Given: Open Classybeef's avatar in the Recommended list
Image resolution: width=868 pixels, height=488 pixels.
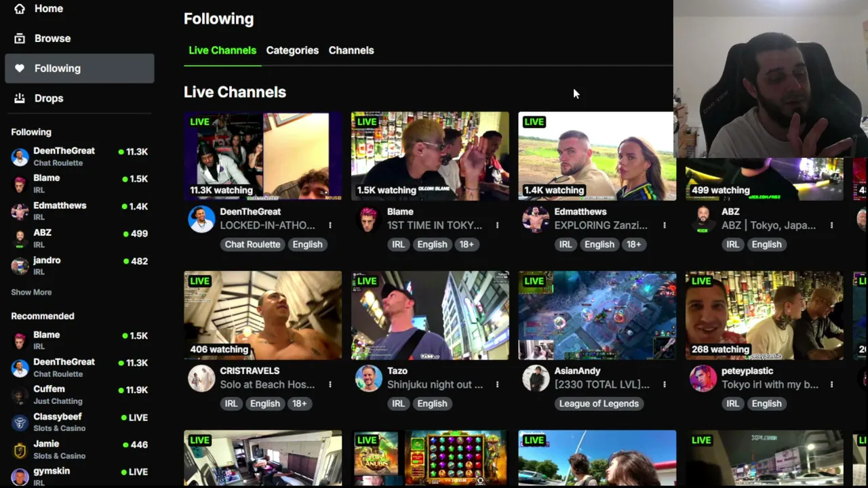Looking at the screenshot, I should (x=20, y=422).
